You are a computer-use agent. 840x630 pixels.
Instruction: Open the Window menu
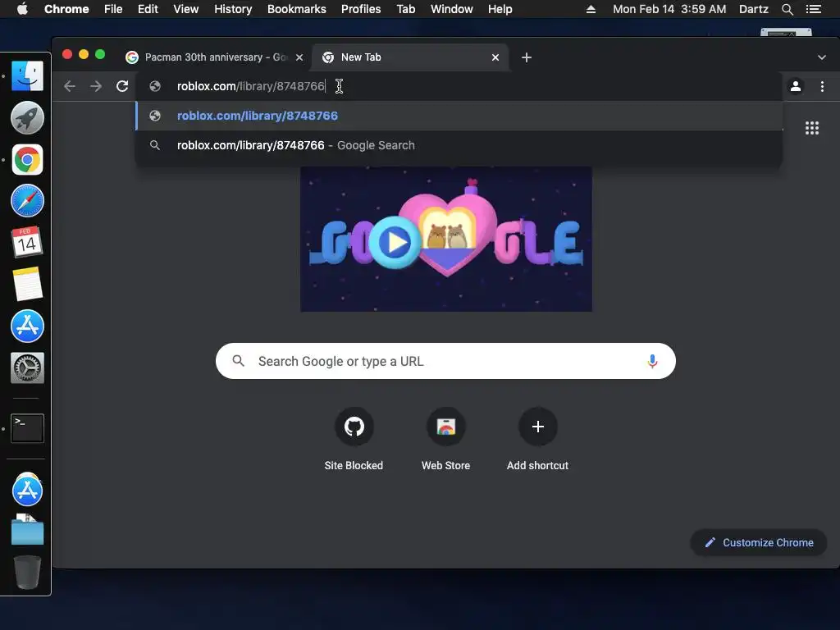coord(452,9)
